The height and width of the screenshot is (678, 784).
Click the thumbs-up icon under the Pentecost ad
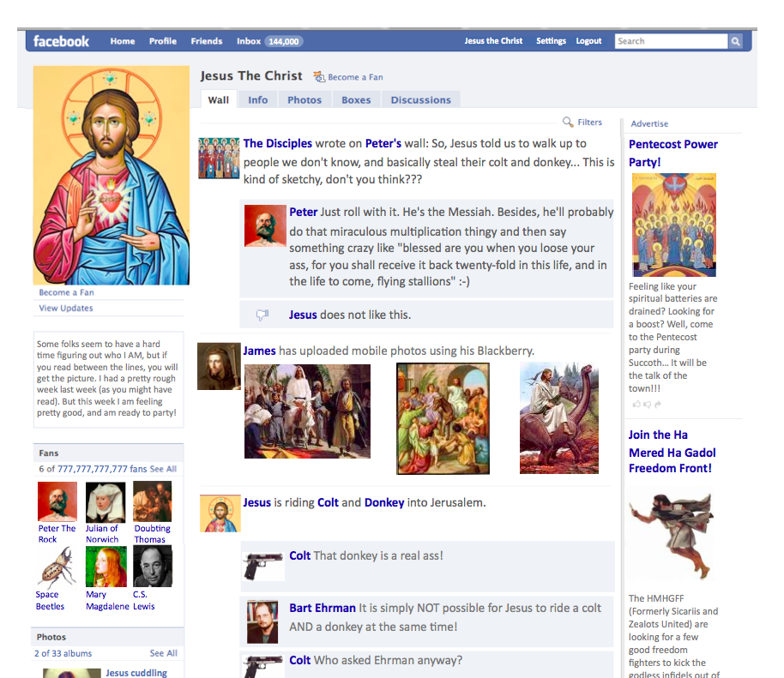[x=636, y=405]
